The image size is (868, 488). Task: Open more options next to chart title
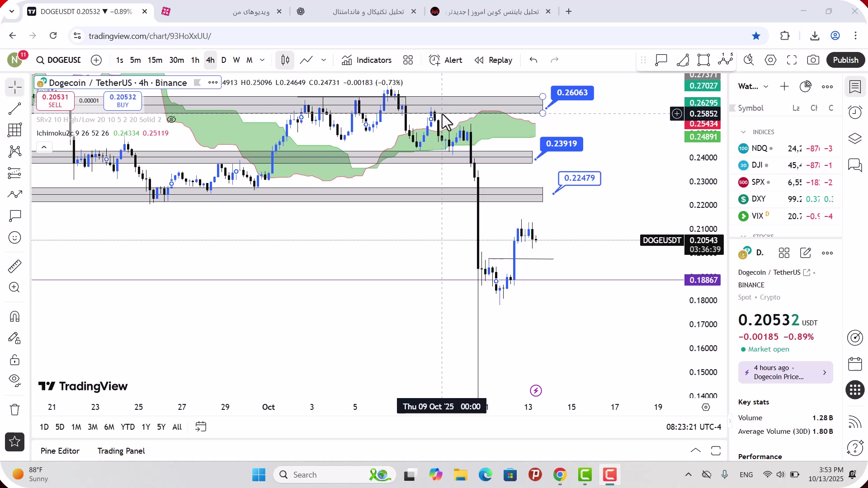(x=213, y=82)
